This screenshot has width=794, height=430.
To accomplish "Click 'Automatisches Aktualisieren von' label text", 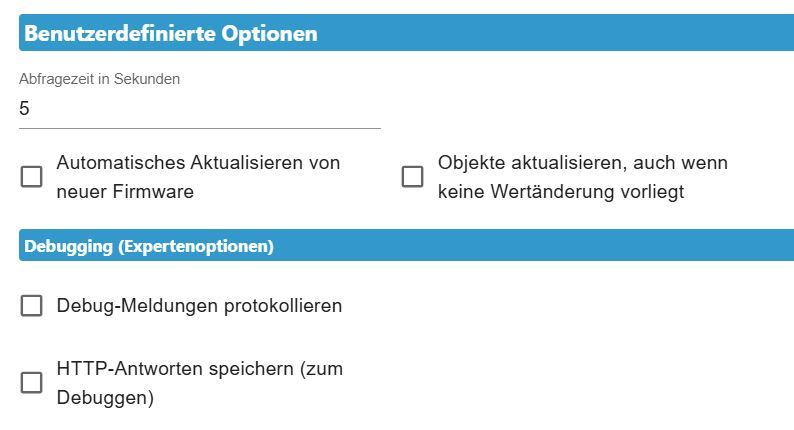I will [198, 162].
